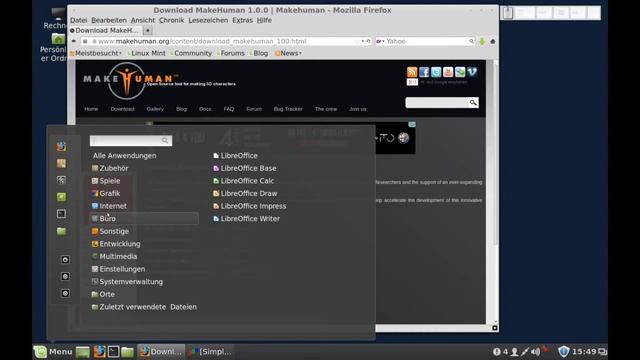Open Firefox from menu favorites sidebar
The height and width of the screenshot is (360, 640).
(61, 147)
